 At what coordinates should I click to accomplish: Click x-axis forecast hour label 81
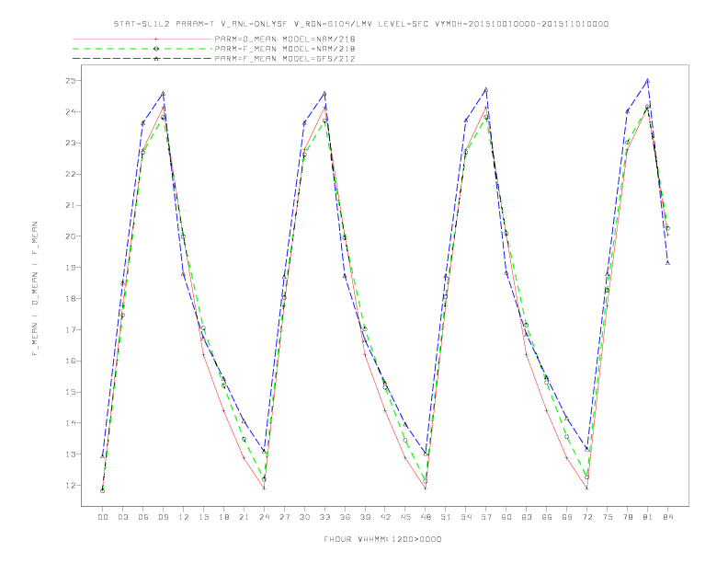[x=648, y=517]
